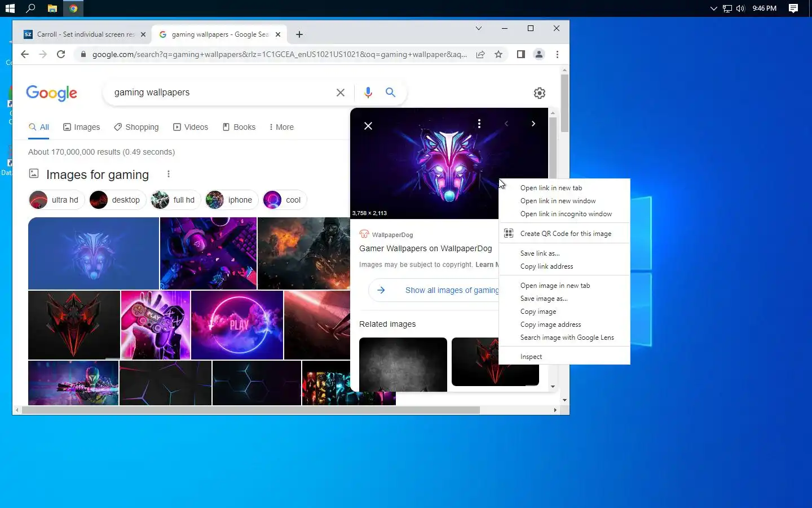Viewport: 812px width, 508px height.
Task: Clear the search box with X
Action: click(341, 93)
